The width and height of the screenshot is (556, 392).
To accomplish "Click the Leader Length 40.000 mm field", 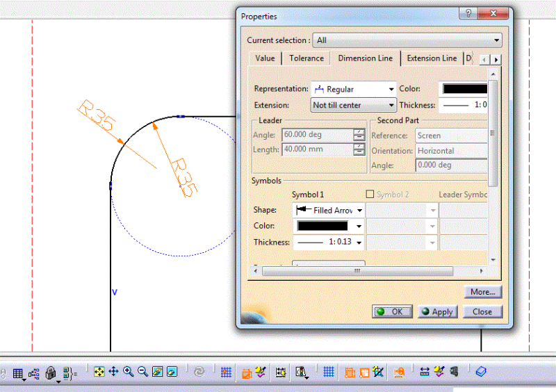I will click(318, 149).
